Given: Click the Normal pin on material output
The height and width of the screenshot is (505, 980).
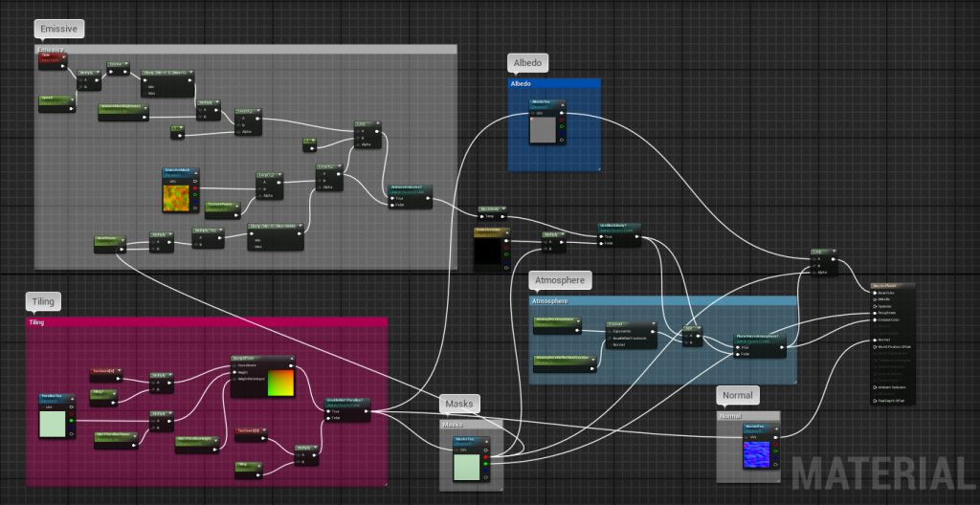Looking at the screenshot, I should point(876,340).
